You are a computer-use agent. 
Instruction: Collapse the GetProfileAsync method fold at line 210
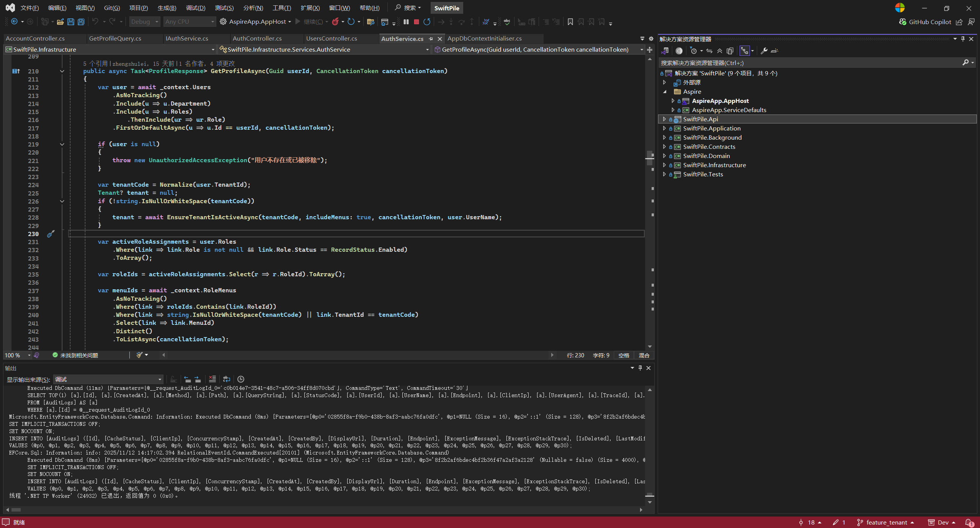click(62, 71)
